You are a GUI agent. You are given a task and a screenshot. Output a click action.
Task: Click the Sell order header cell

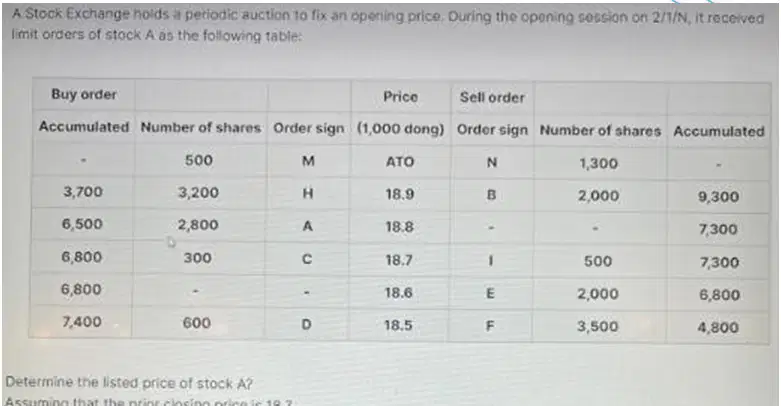pos(492,97)
